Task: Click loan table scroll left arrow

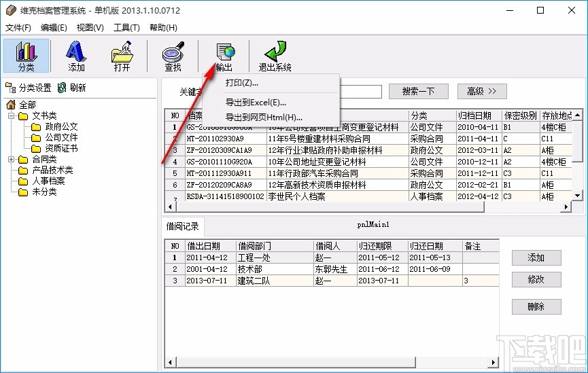Action: click(170, 362)
